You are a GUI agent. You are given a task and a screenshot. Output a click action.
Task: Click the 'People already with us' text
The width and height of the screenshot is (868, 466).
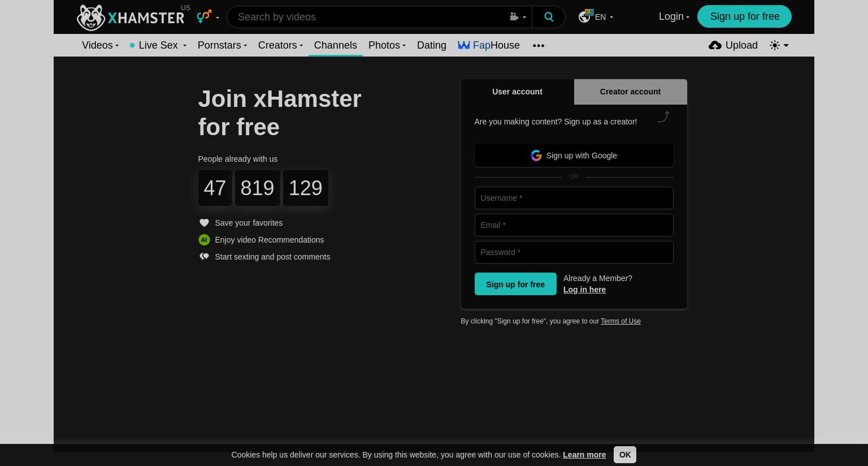point(237,159)
